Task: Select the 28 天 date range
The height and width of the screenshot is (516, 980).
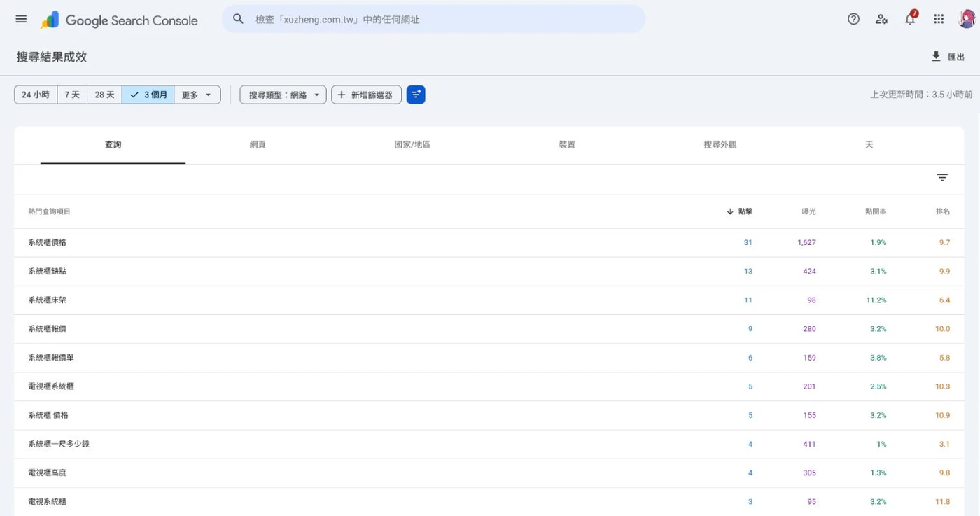Action: tap(104, 95)
